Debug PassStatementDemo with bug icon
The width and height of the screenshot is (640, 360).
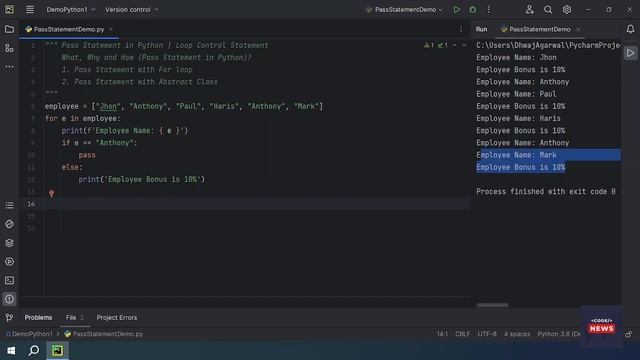[x=473, y=9]
